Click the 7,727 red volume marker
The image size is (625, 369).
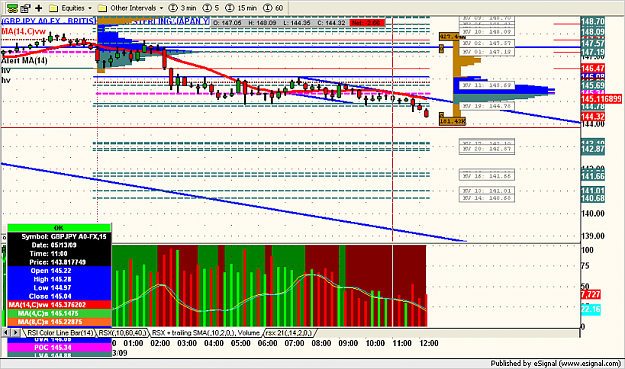(x=590, y=294)
